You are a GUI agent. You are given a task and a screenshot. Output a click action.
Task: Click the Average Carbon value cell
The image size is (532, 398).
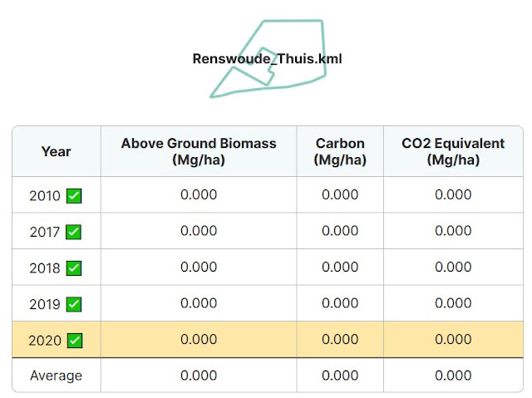340,376
